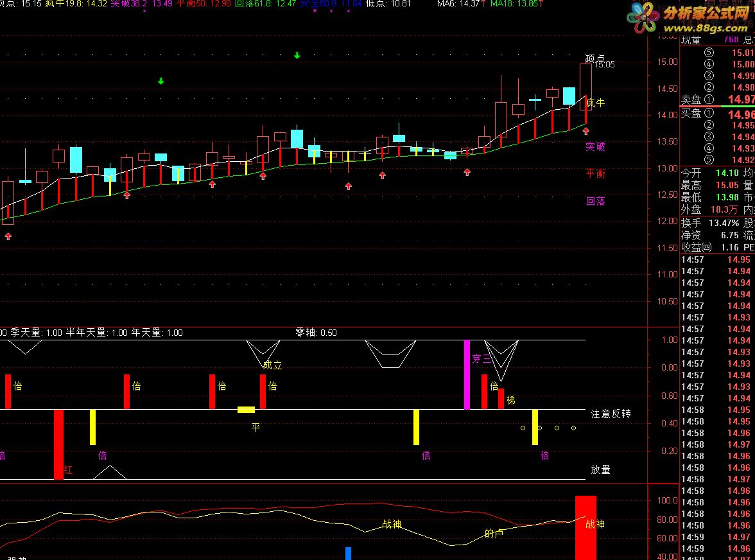Click the 0.80 sub-chart axis label

click(669, 368)
